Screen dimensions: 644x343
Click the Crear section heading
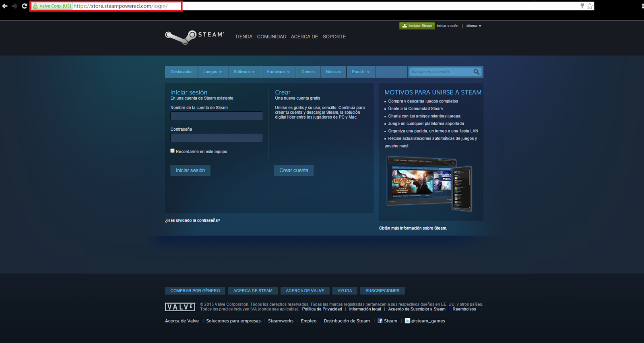point(283,92)
